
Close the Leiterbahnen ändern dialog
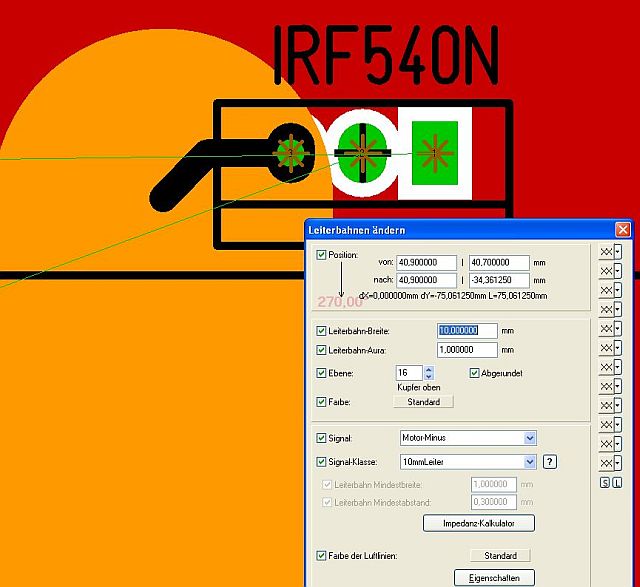[x=622, y=230]
